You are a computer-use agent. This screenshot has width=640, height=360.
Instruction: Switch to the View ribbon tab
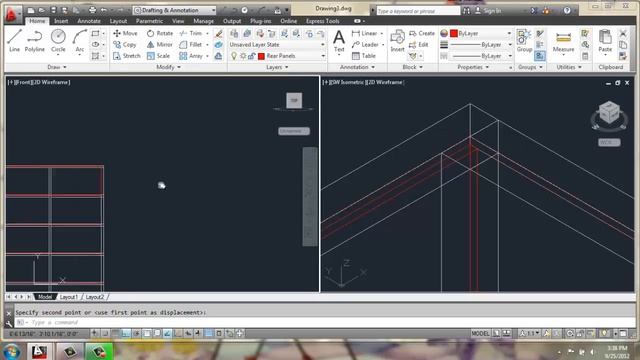[178, 21]
